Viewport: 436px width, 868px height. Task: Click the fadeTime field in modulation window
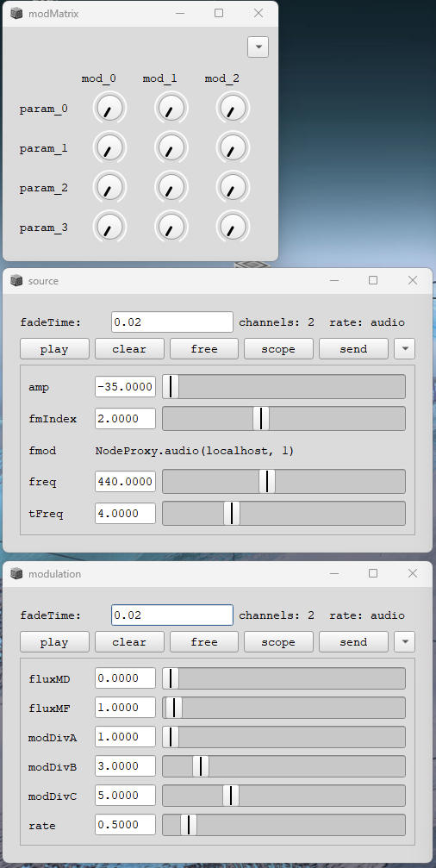pos(172,615)
